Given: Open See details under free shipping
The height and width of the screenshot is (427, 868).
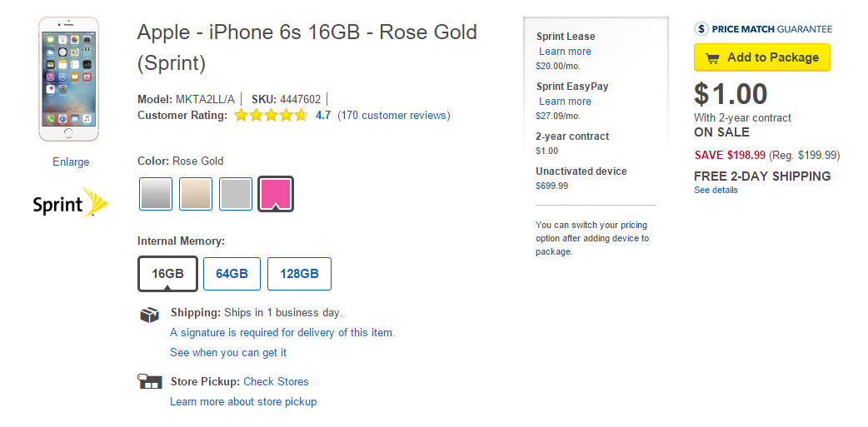Looking at the screenshot, I should pyautogui.click(x=716, y=191).
